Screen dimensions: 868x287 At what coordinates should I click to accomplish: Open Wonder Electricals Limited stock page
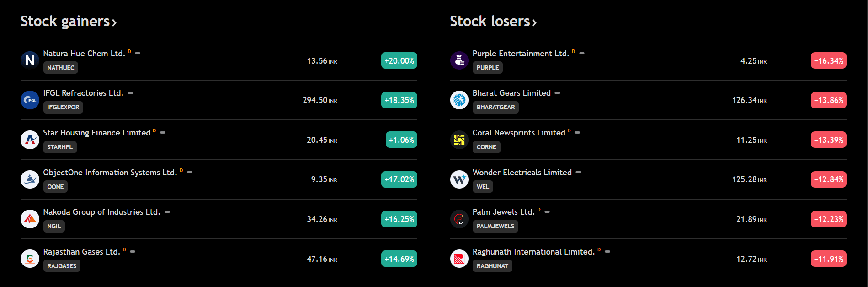522,173
